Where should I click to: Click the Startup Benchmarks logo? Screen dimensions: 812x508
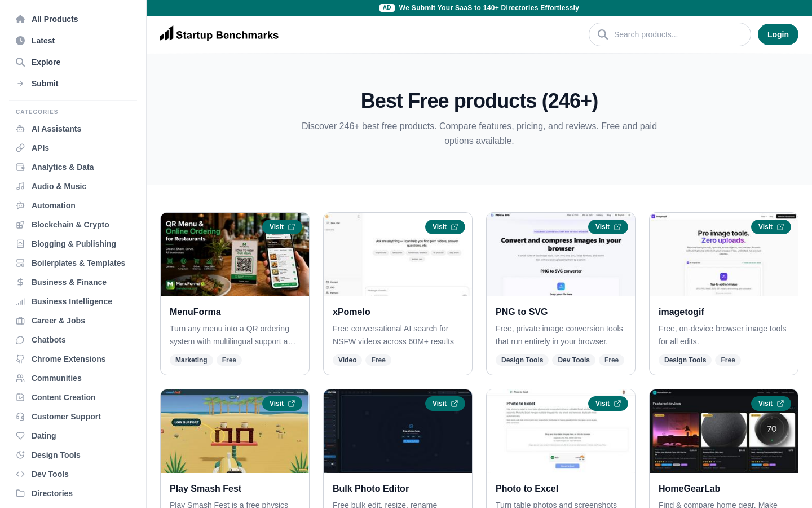pyautogui.click(x=219, y=34)
